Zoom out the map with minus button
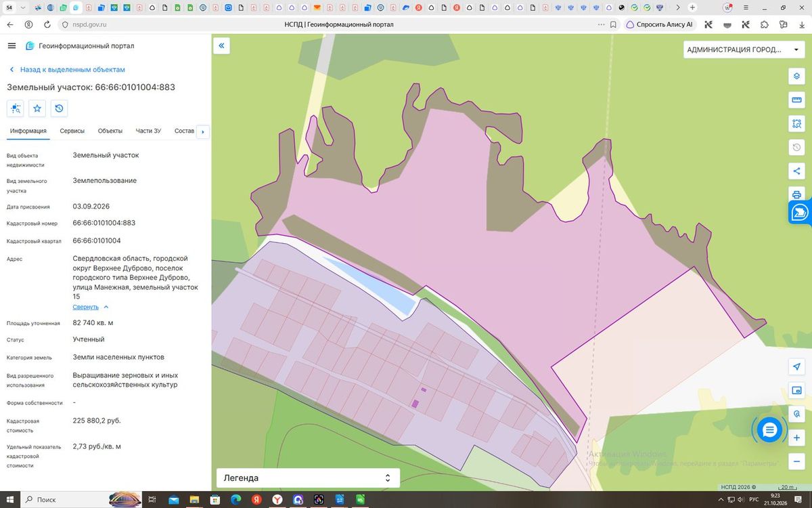The width and height of the screenshot is (812, 508). [x=796, y=461]
